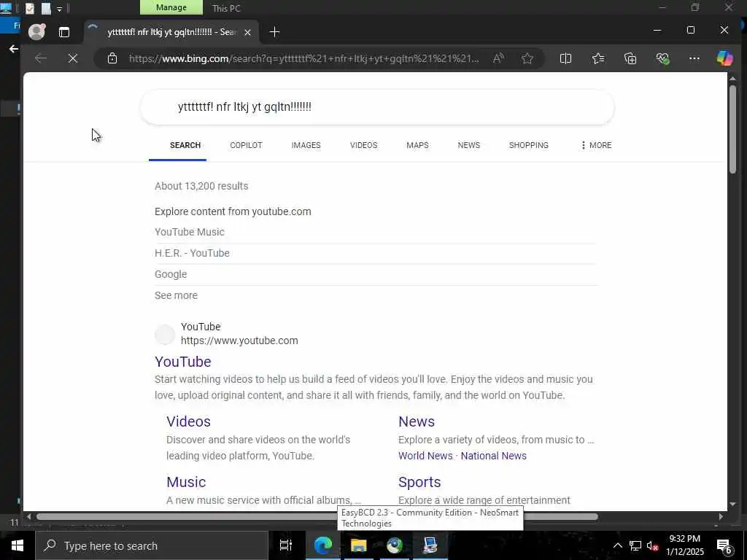Click the scroll up arrow of page
The image size is (747, 560).
tap(732, 78)
